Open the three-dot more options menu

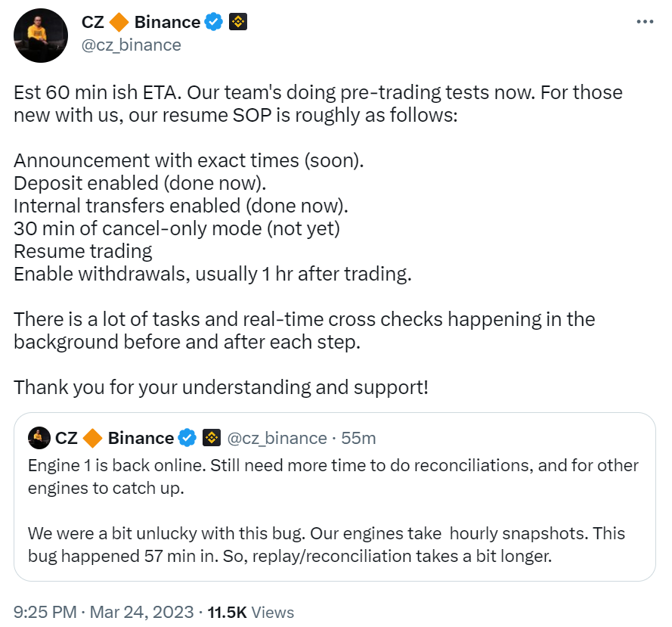click(x=644, y=21)
